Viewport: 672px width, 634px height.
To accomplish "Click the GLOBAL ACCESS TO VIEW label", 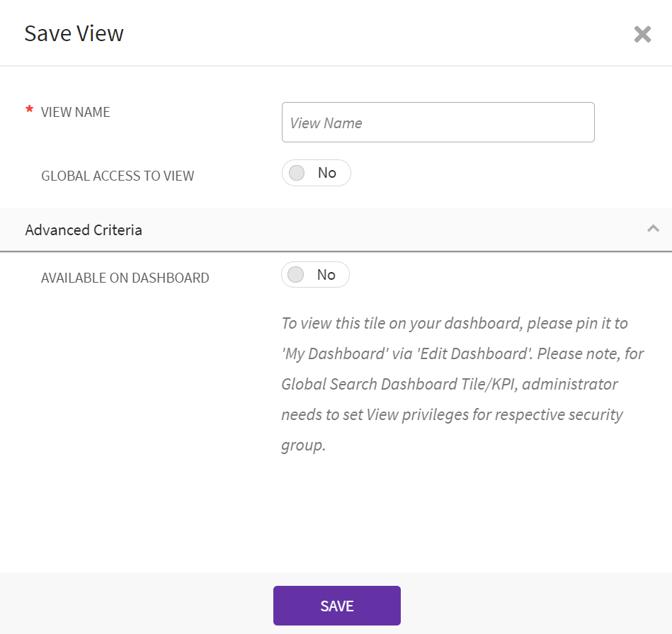I will tap(118, 176).
